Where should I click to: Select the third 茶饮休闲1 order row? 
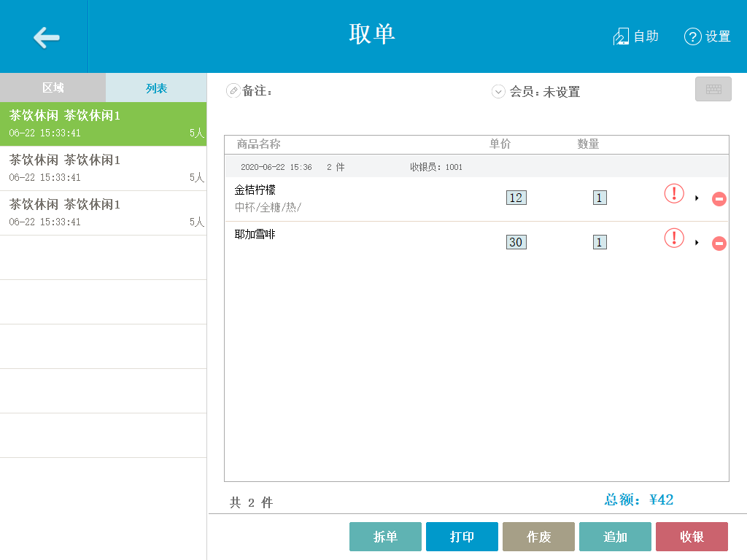(x=104, y=213)
